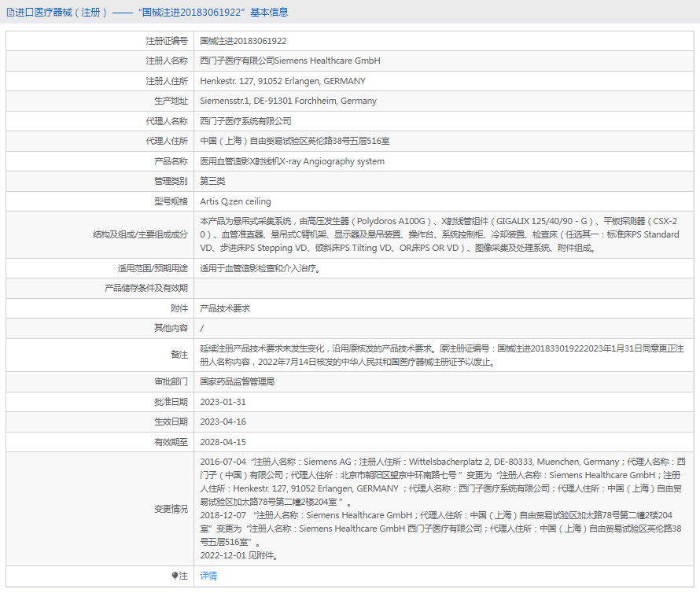Screen dimensions: 700x593
Task: Click the 结构及组成/主要组成成分 label
Action: point(140,234)
